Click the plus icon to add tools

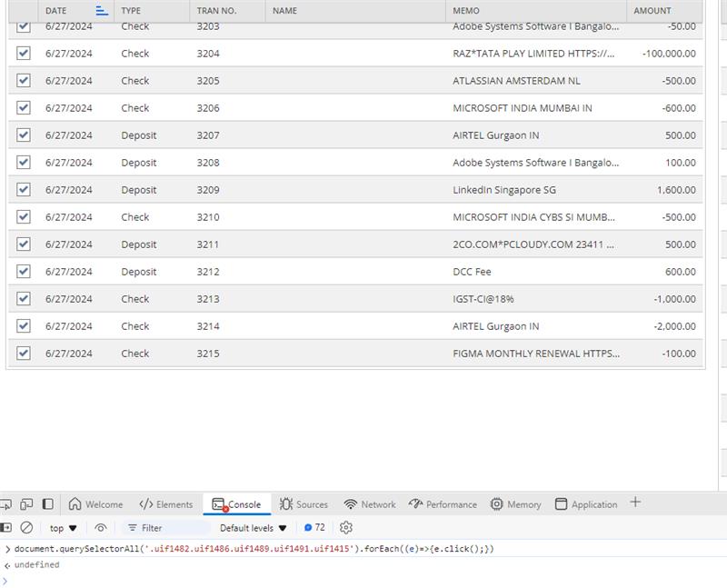[635, 503]
